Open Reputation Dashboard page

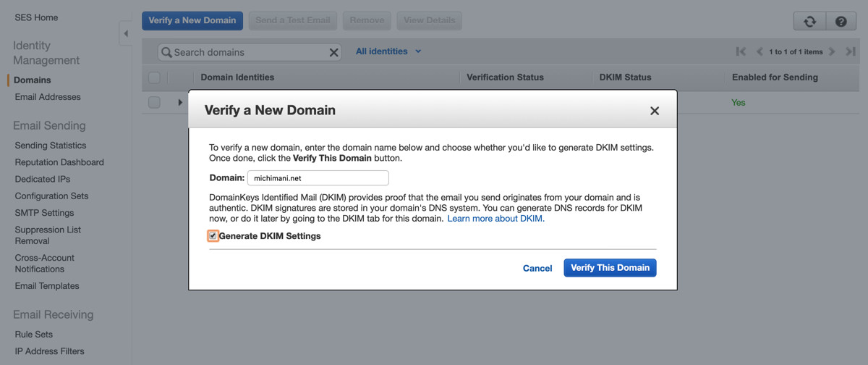click(59, 162)
